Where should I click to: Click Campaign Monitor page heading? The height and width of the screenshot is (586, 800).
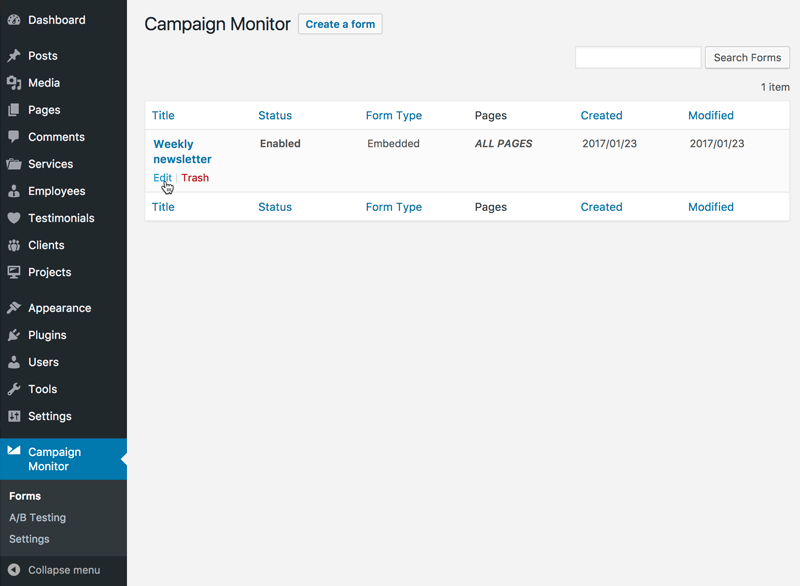tap(217, 24)
